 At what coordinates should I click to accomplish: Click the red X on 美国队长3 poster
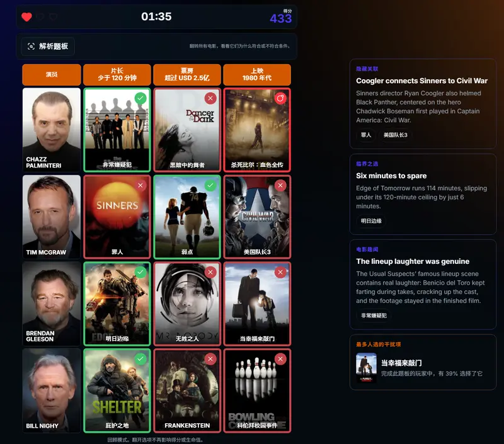click(x=280, y=185)
